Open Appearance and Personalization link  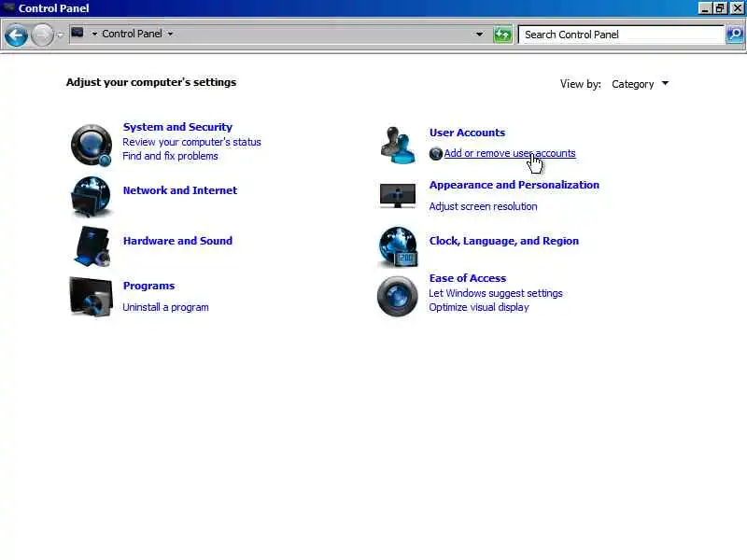point(514,185)
